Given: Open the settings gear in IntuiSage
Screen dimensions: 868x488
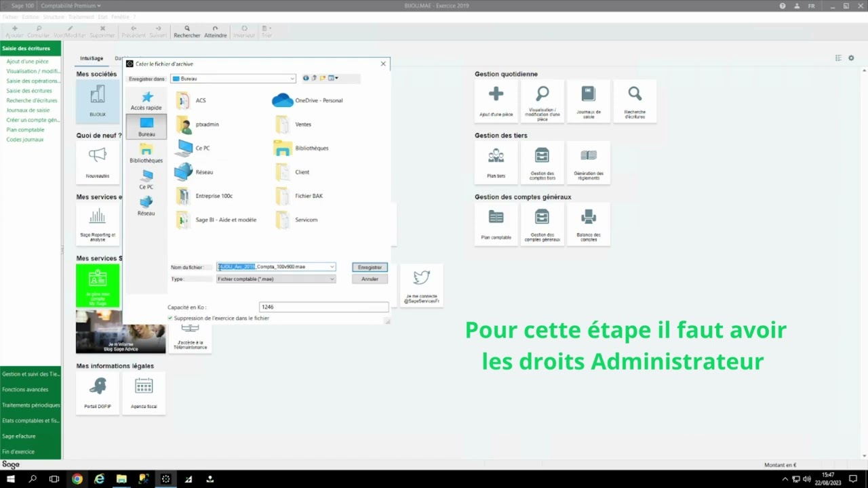Looking at the screenshot, I should pyautogui.click(x=852, y=58).
